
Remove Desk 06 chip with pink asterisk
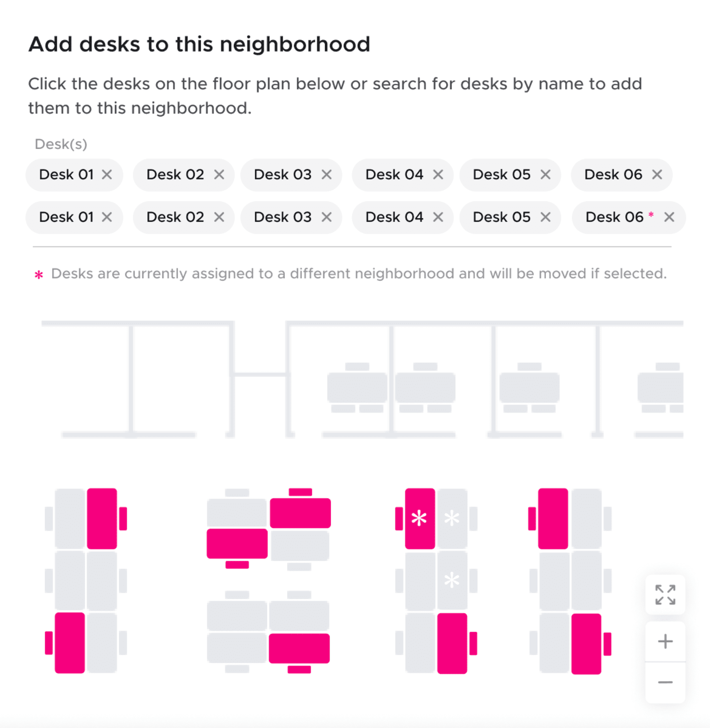point(669,217)
